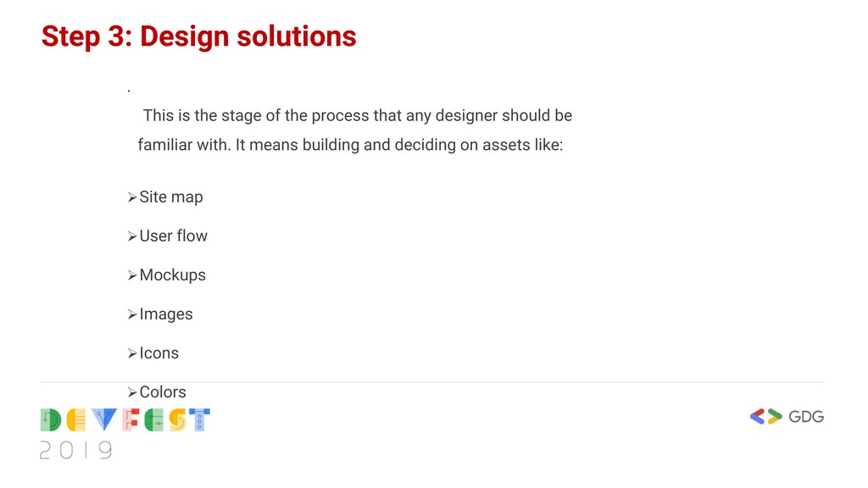Click the arrow bullet beside Icons

pyautogui.click(x=131, y=353)
